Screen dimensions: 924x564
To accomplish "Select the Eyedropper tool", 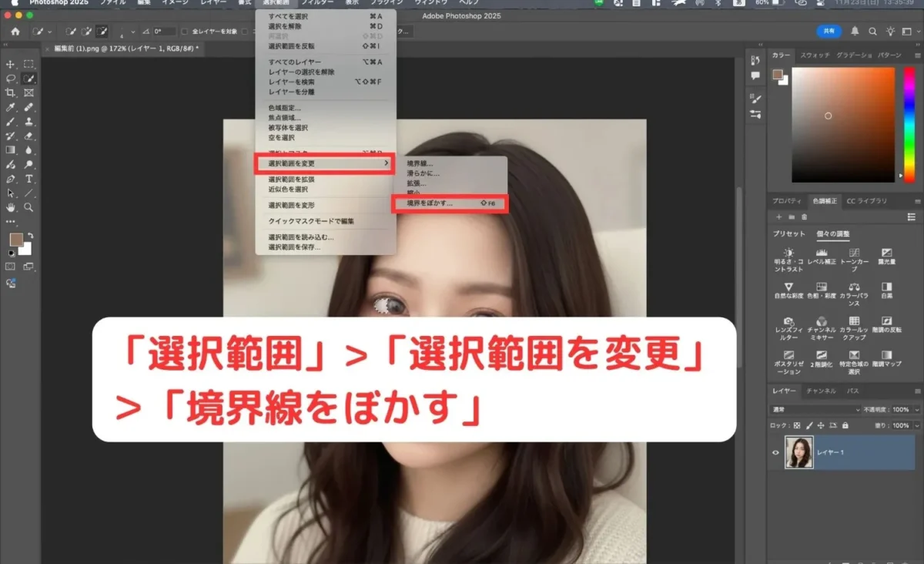I will point(11,107).
